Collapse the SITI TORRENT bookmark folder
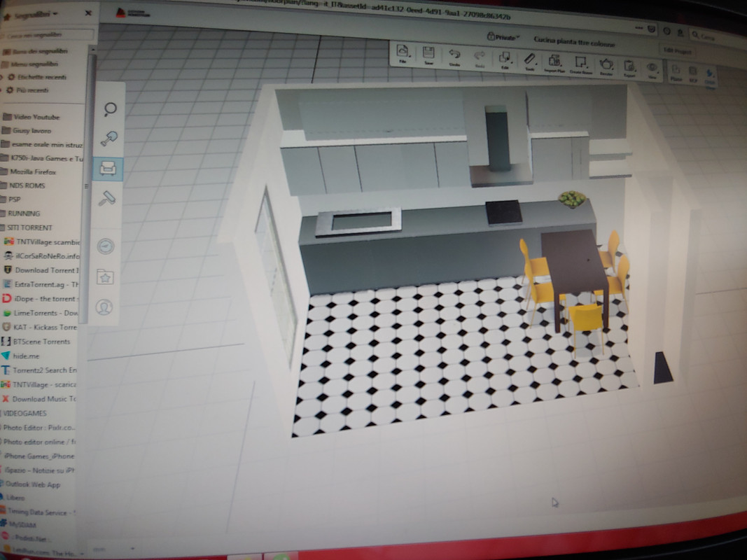 coord(27,227)
